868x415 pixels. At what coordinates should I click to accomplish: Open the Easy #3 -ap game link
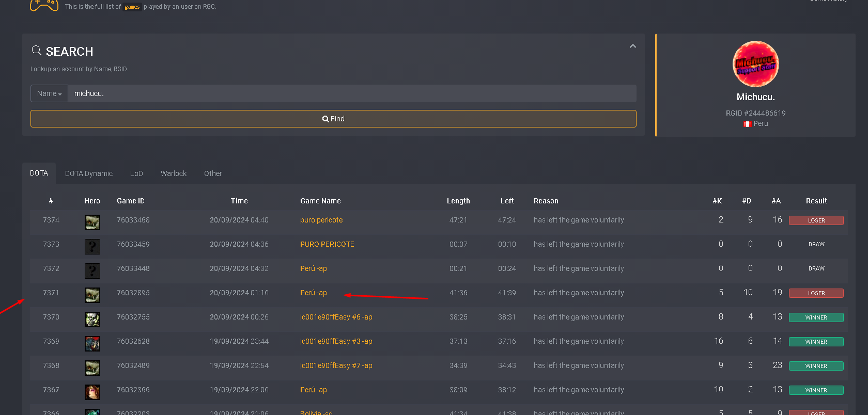tap(336, 341)
